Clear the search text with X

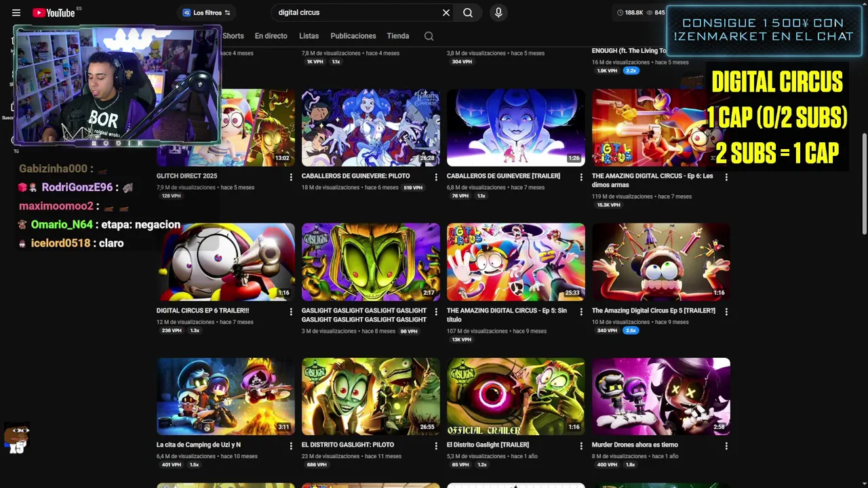tap(446, 12)
